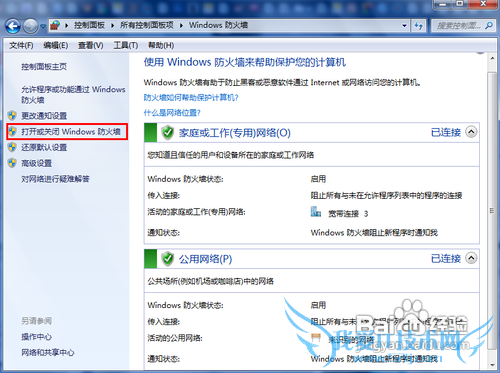Click the Back navigation arrow
This screenshot has width=500, height=373.
point(13,26)
